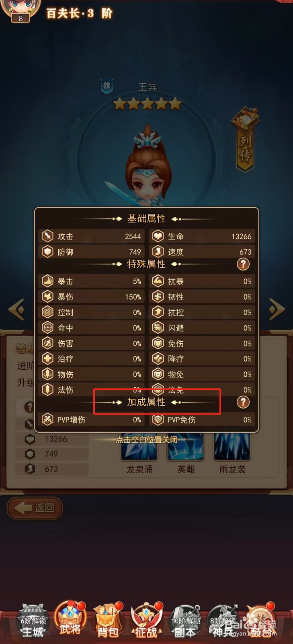Open the 列传 biography scroll banner
Viewport: 293px width, 644px height.
pos(244,139)
